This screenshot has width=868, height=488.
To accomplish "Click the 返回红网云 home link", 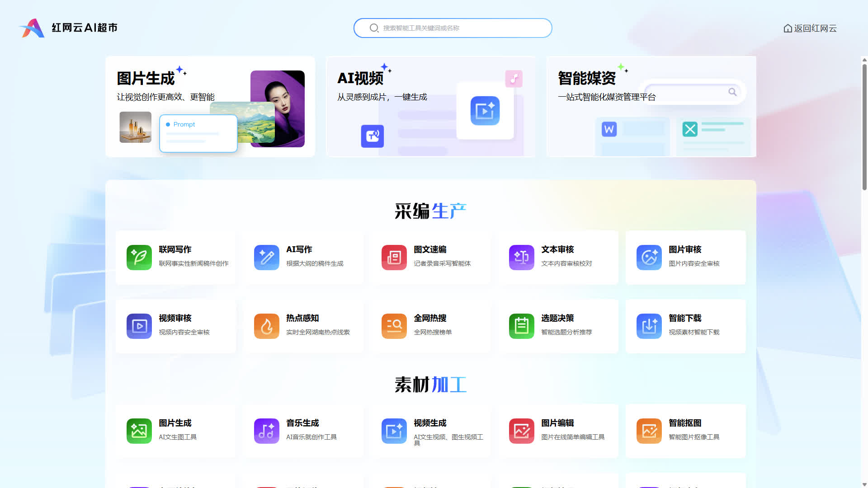I will (810, 28).
